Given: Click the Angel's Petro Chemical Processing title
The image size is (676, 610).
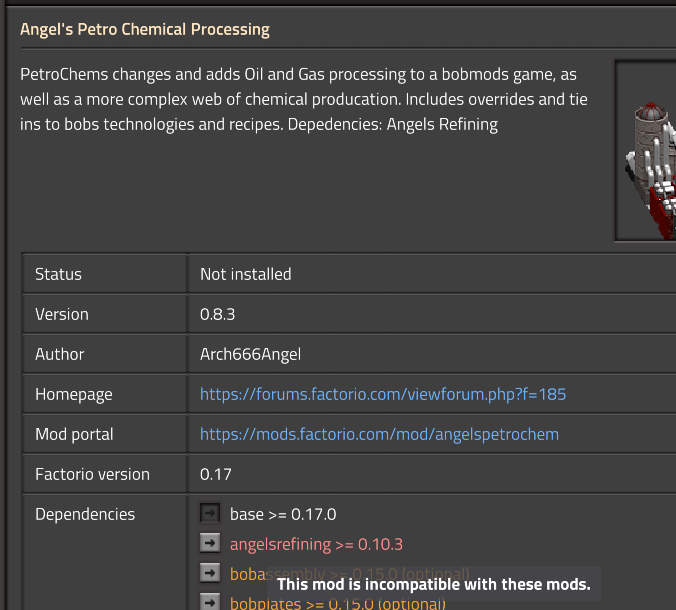Looking at the screenshot, I should point(145,29).
